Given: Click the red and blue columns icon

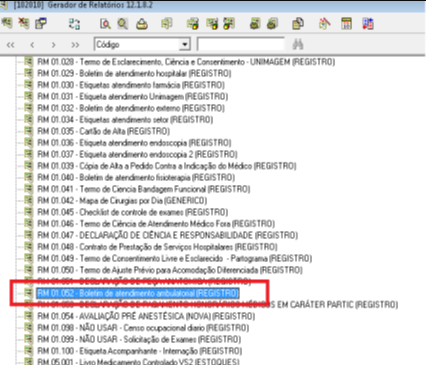Looking at the screenshot, I should (368, 24).
